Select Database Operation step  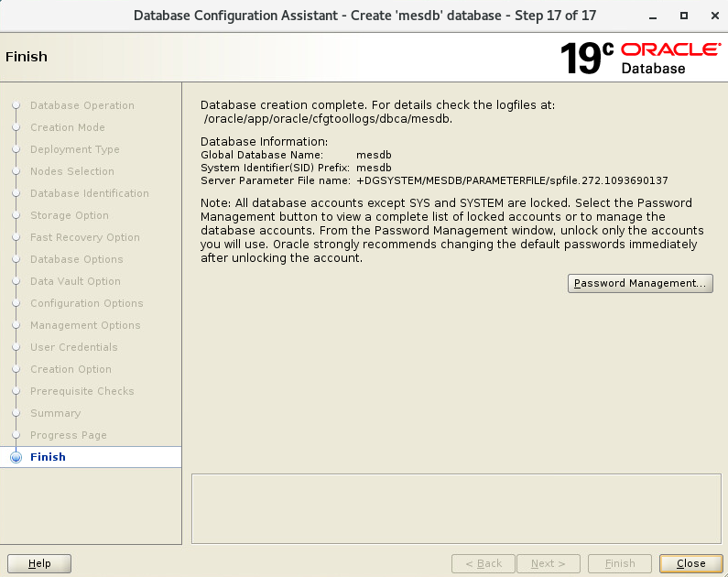81,105
